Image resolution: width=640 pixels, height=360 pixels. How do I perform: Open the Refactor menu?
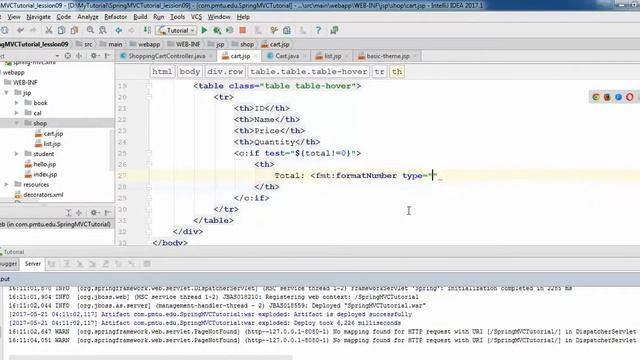(116, 17)
